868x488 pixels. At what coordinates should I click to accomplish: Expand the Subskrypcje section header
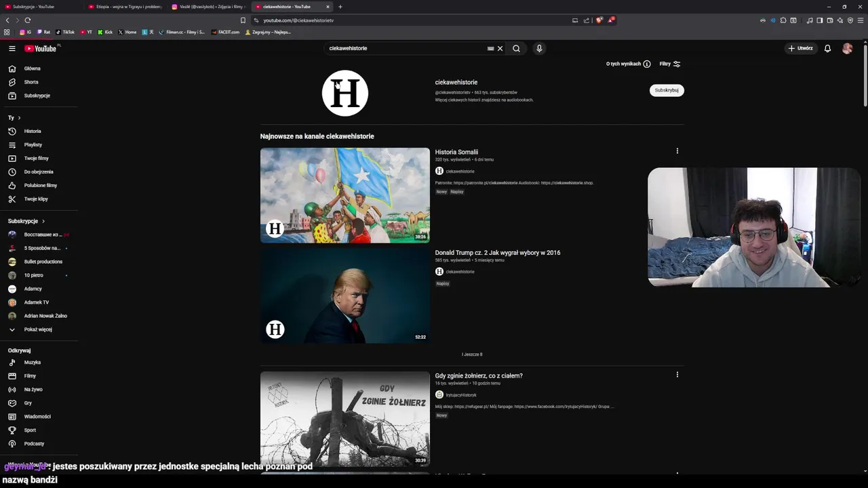pos(26,221)
